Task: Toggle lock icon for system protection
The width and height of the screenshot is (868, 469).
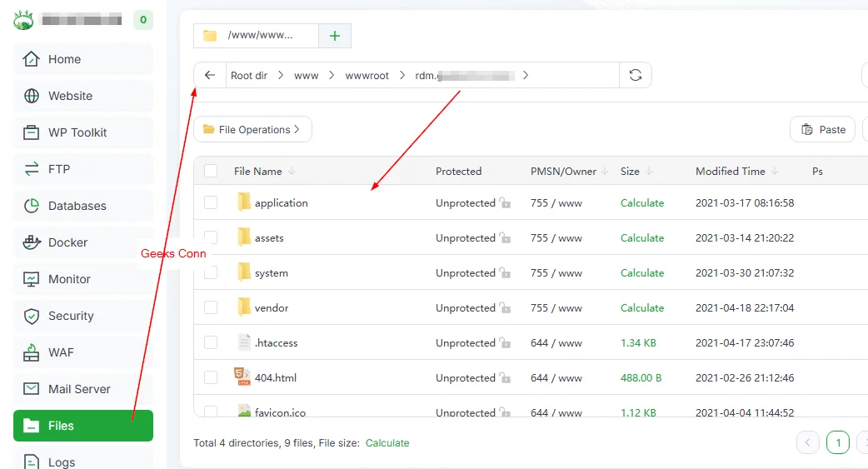Action: [504, 272]
